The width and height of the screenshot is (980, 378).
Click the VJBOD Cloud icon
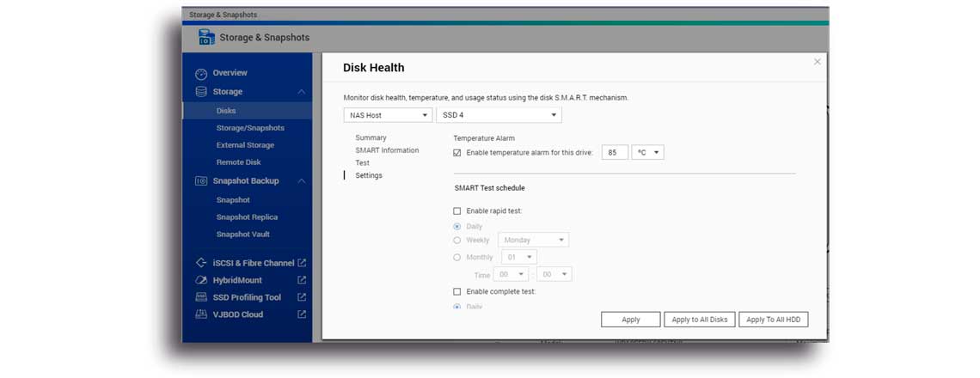click(x=201, y=314)
